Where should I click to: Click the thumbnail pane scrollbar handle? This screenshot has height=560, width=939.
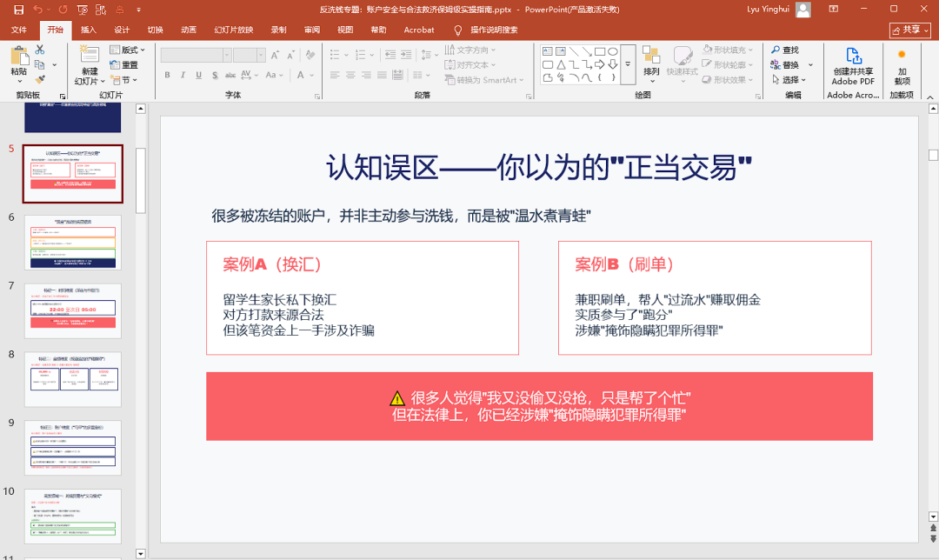(x=141, y=180)
